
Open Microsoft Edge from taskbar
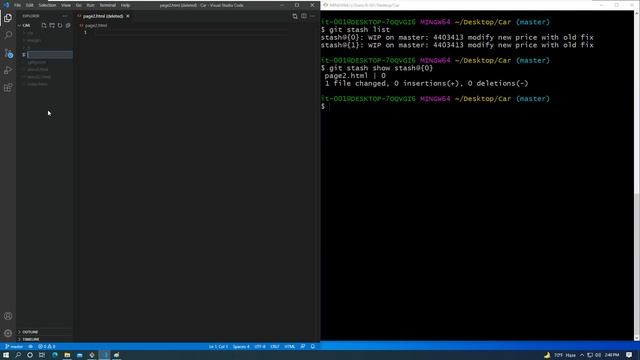[x=55, y=355]
